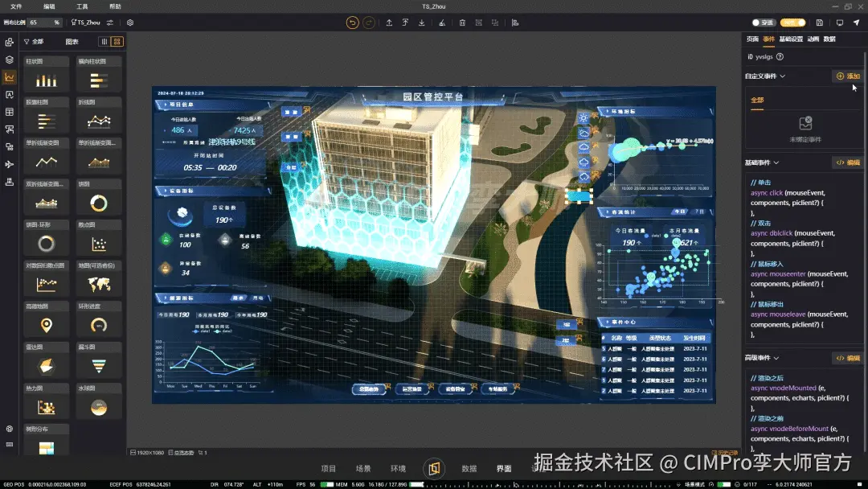This screenshot has width=868, height=489.
Task: Click the airplane icon in left sidebar
Action: pos(10,165)
